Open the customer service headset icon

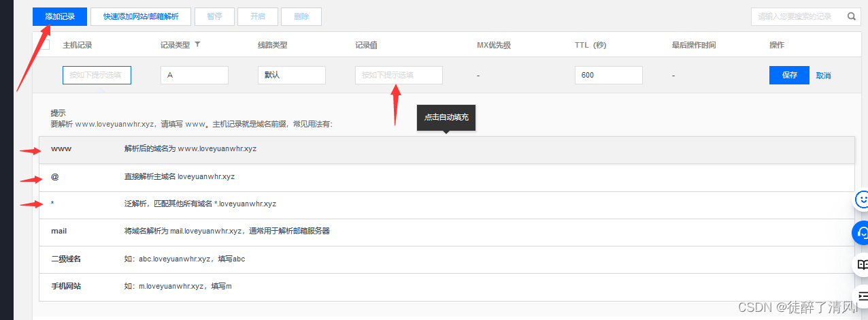pos(862,232)
